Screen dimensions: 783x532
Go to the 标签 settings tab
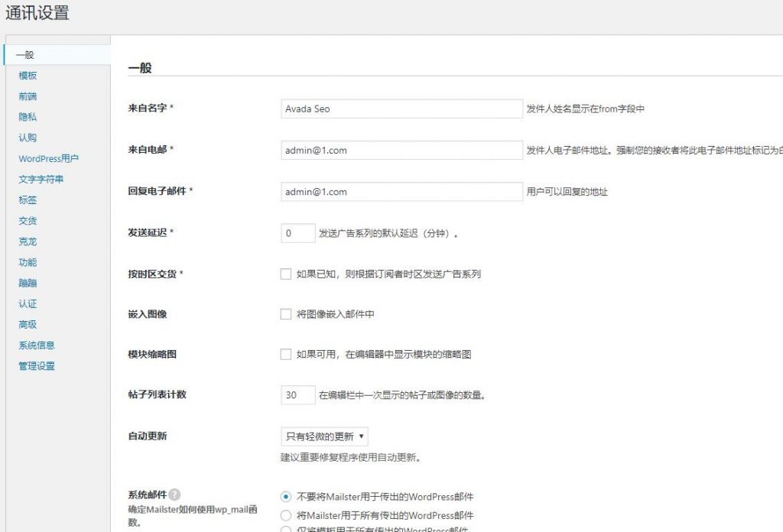(28, 200)
